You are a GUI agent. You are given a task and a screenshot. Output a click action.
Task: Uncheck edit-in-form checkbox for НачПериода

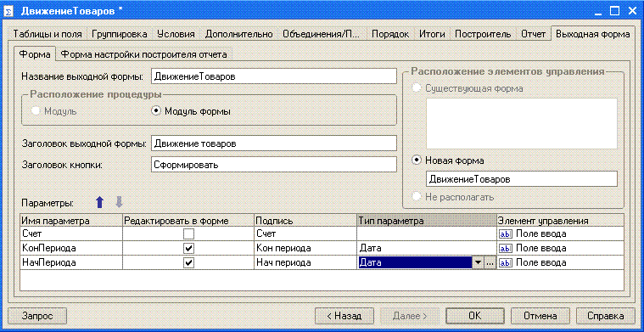coord(189,263)
